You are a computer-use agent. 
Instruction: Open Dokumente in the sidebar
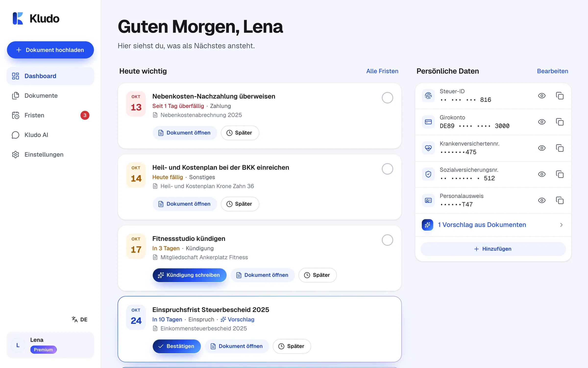pyautogui.click(x=50, y=96)
